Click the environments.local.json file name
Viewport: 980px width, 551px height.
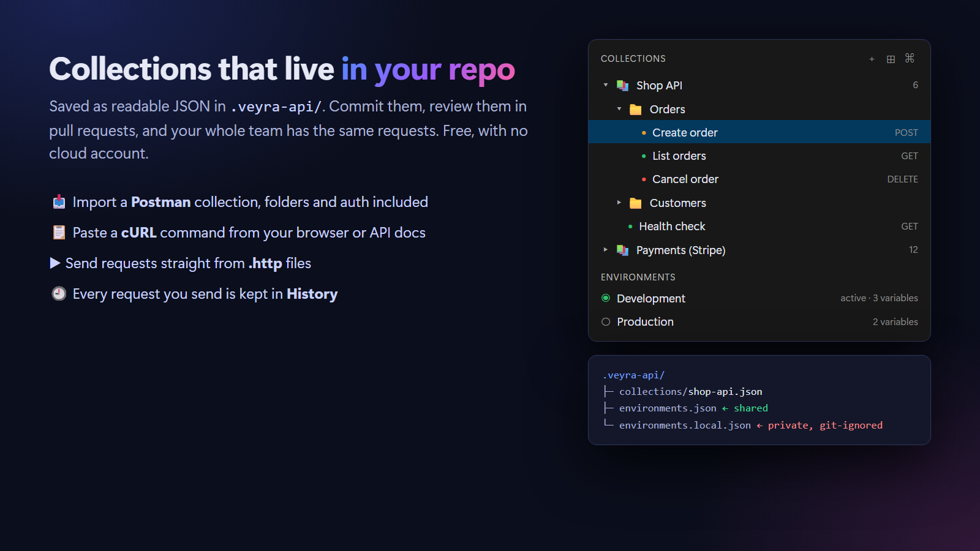point(685,425)
